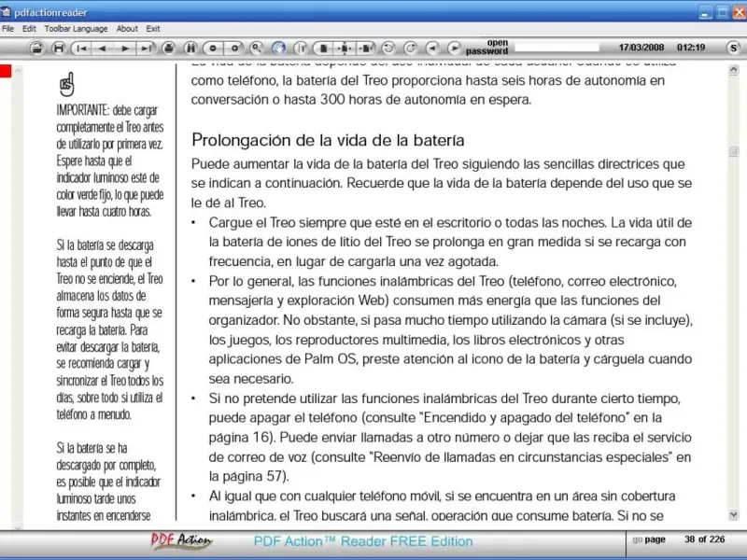Go forward to next view
This screenshot has width=747, height=560.
click(x=454, y=49)
